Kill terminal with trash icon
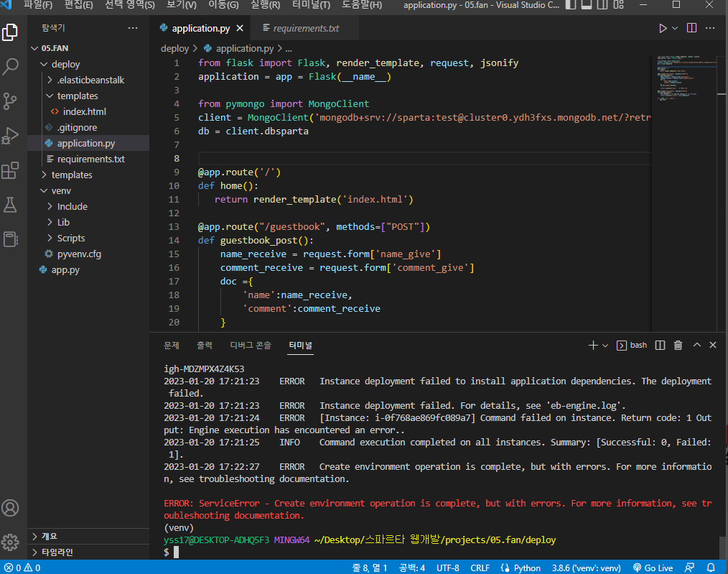728x574 pixels. pyautogui.click(x=678, y=345)
